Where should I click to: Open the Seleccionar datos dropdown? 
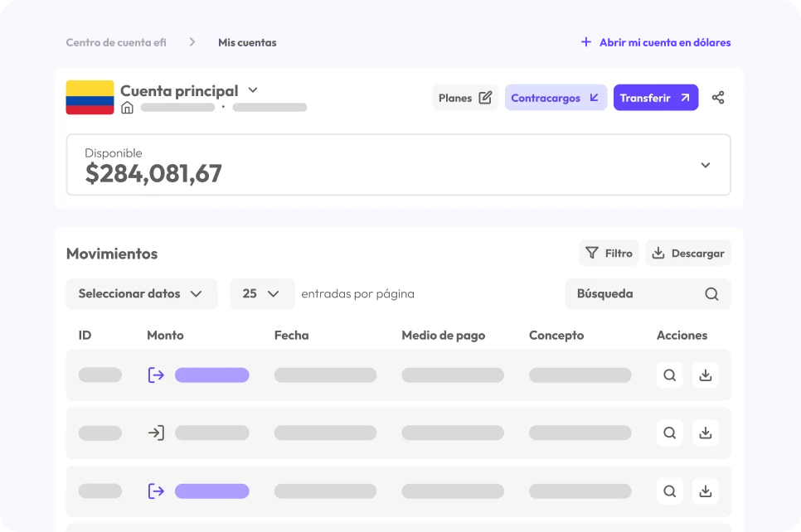click(x=141, y=293)
